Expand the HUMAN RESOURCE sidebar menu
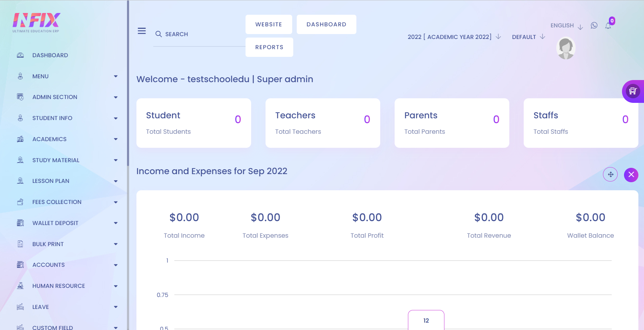Image resolution: width=644 pixels, height=330 pixels. [67, 286]
